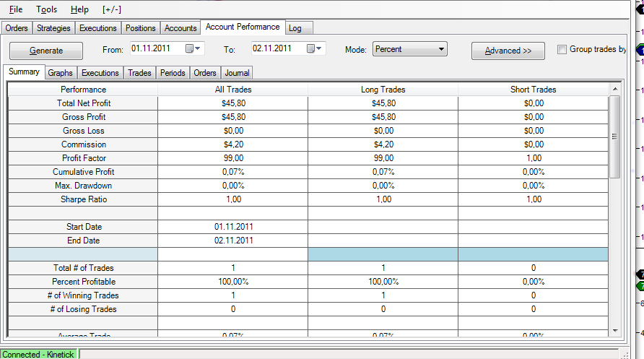Select the Start Date row label
Screen dimensions: 644x359
pyautogui.click(x=83, y=227)
